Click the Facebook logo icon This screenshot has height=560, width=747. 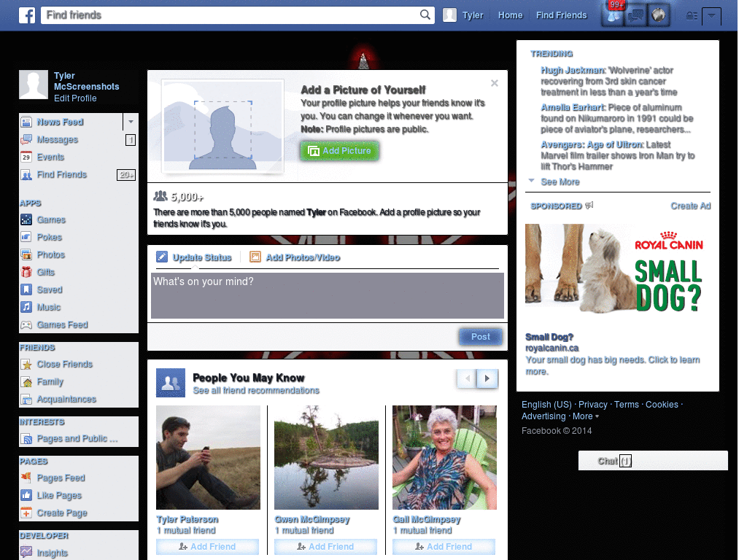tap(27, 15)
